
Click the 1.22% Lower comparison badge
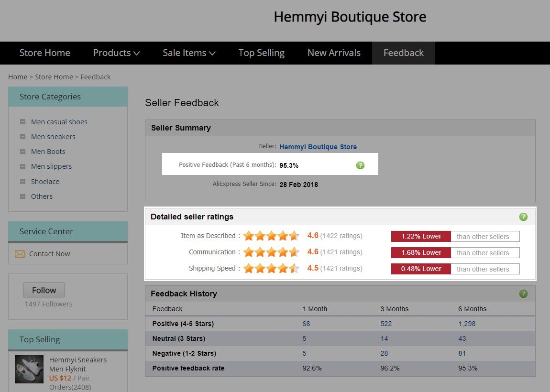click(421, 236)
